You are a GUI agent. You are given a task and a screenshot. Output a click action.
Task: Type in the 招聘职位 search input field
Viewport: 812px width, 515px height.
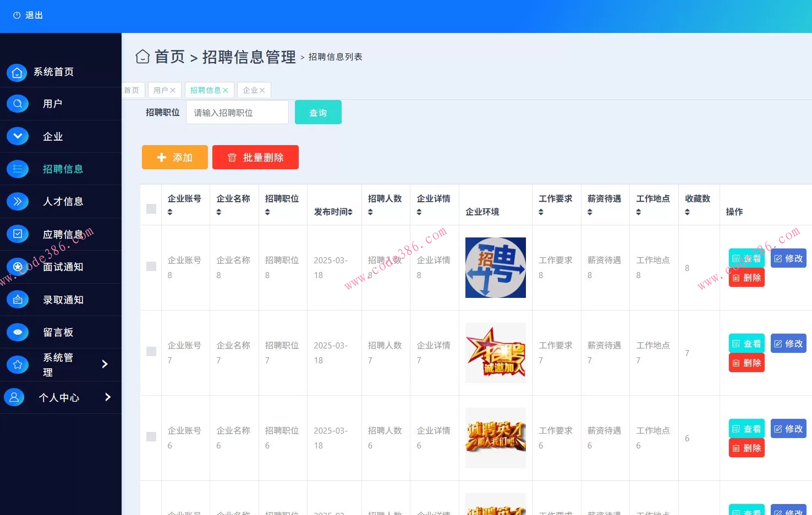tap(237, 112)
